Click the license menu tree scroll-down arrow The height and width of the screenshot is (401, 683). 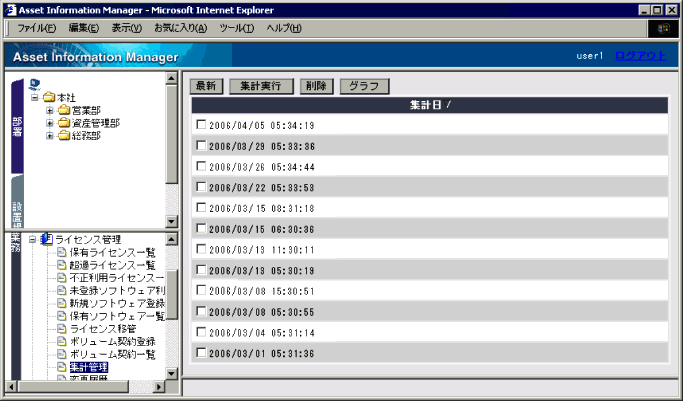pyautogui.click(x=171, y=373)
